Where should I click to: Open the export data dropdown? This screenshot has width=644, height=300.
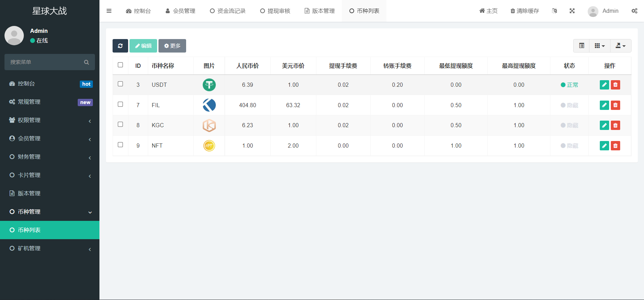point(621,46)
